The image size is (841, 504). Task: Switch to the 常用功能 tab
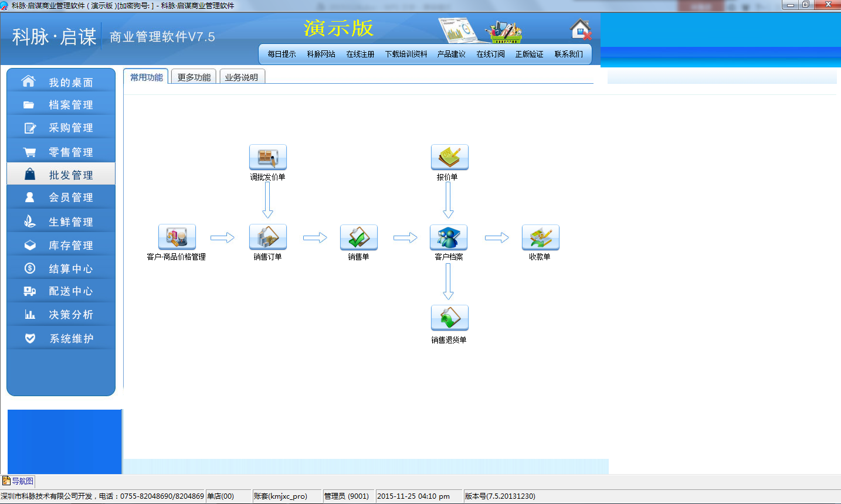146,77
